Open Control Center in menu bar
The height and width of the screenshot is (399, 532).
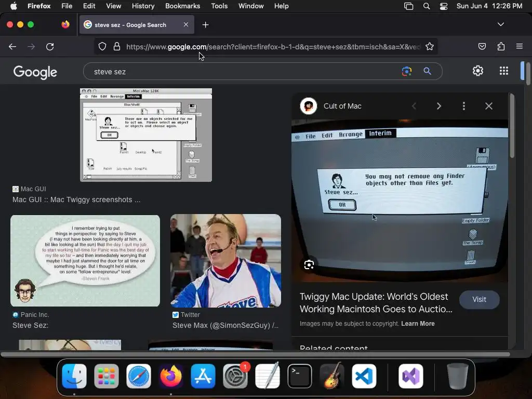pyautogui.click(x=444, y=6)
